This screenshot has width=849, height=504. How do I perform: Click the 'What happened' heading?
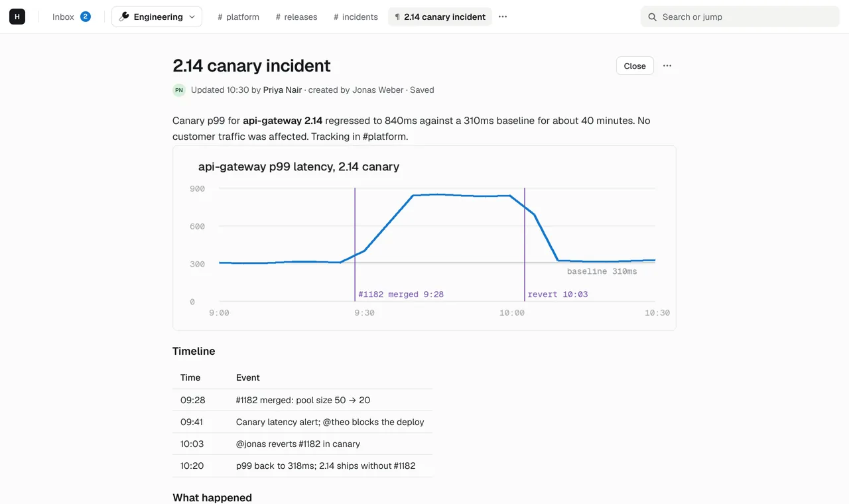tap(212, 498)
